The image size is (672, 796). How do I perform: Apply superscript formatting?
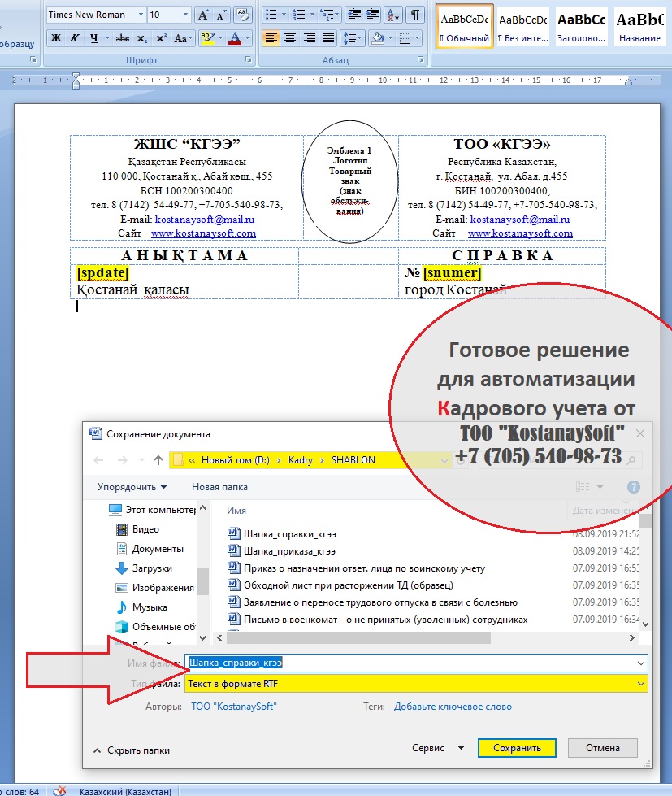tap(161, 38)
